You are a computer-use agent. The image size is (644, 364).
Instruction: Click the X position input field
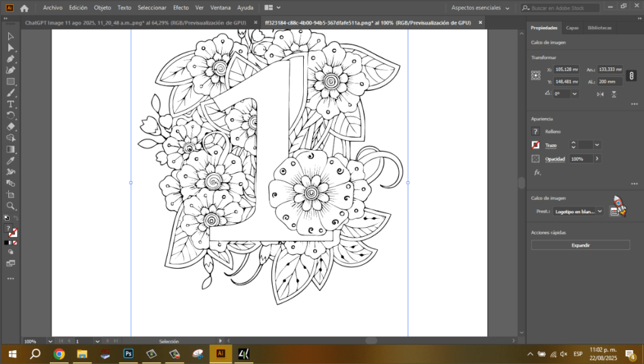[566, 69]
